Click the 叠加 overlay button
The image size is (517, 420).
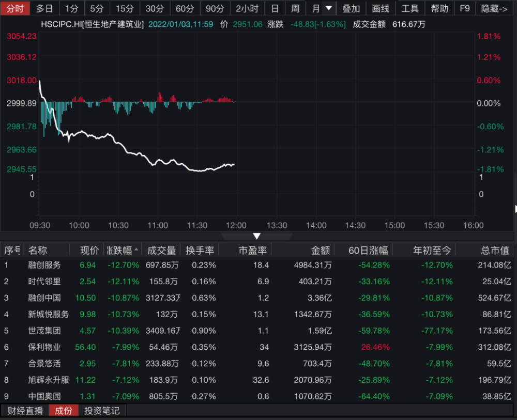(x=351, y=8)
